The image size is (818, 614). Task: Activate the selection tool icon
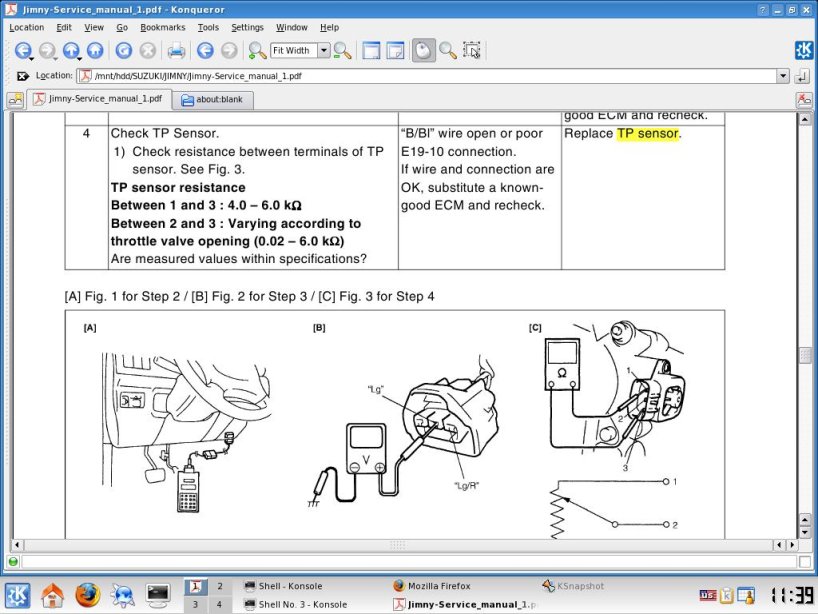click(472, 50)
